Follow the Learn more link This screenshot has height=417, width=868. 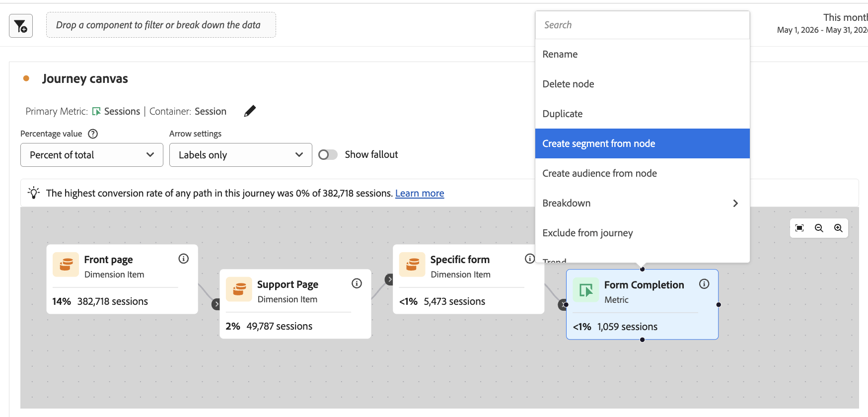[x=420, y=193]
